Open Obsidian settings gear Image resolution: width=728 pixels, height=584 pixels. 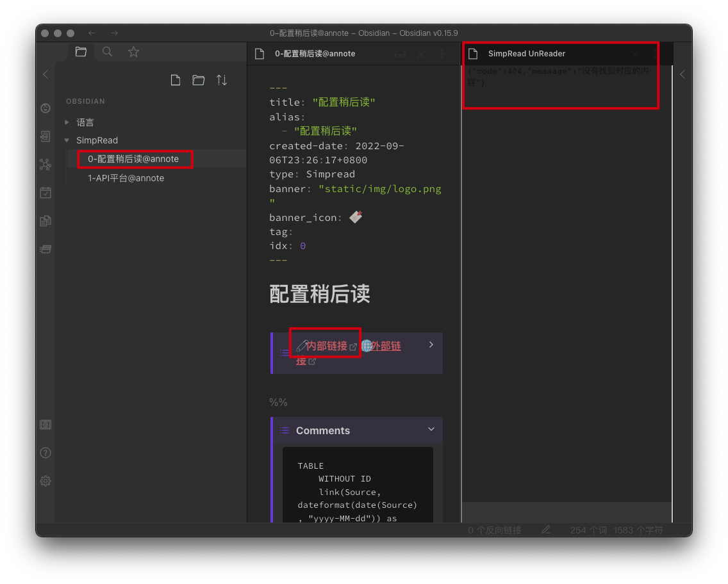coord(45,481)
